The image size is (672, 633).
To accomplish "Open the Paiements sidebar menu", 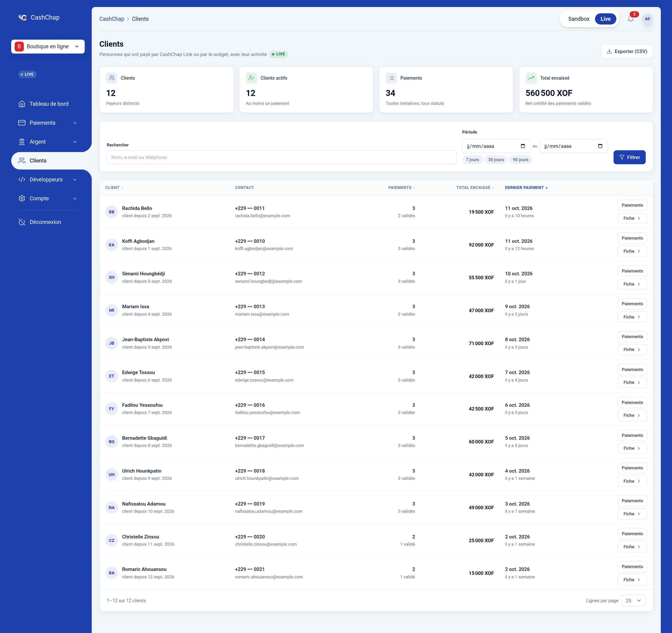I will (x=48, y=123).
